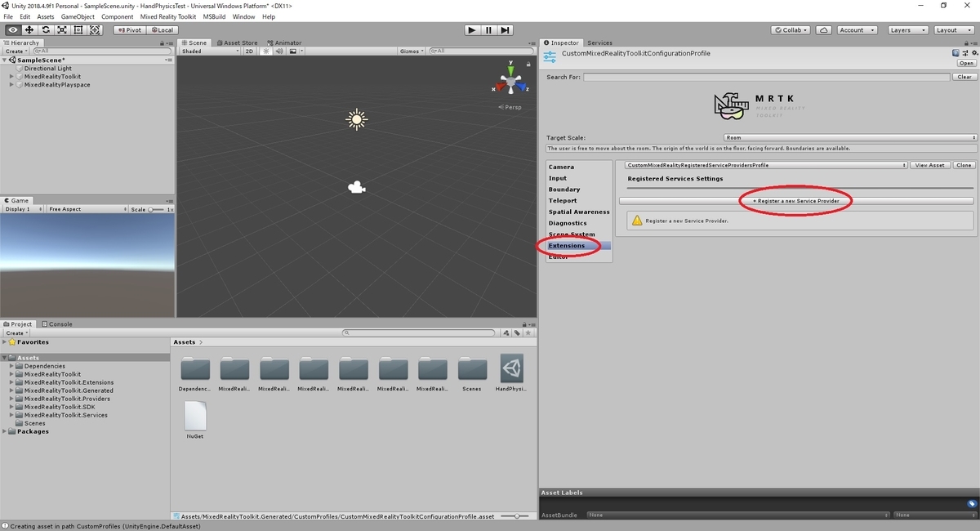Viewport: 980px width, 531px height.
Task: Toggle Local/Global handle rotation
Action: [162, 30]
